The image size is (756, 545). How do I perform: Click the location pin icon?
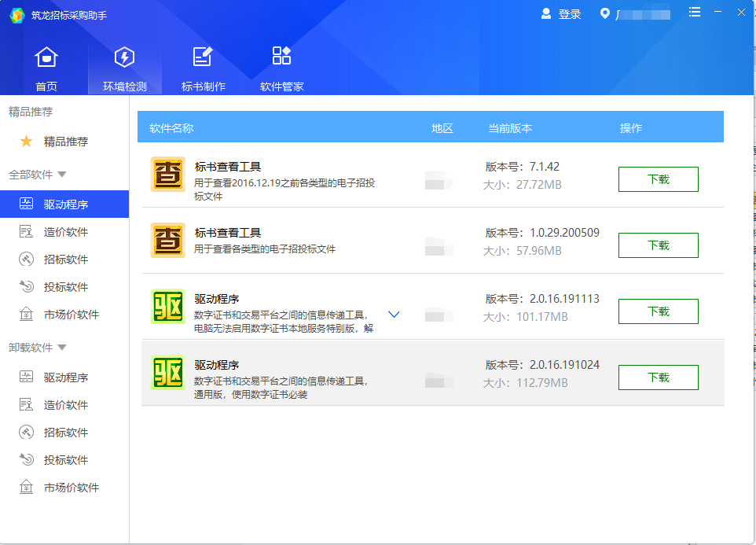pos(604,13)
